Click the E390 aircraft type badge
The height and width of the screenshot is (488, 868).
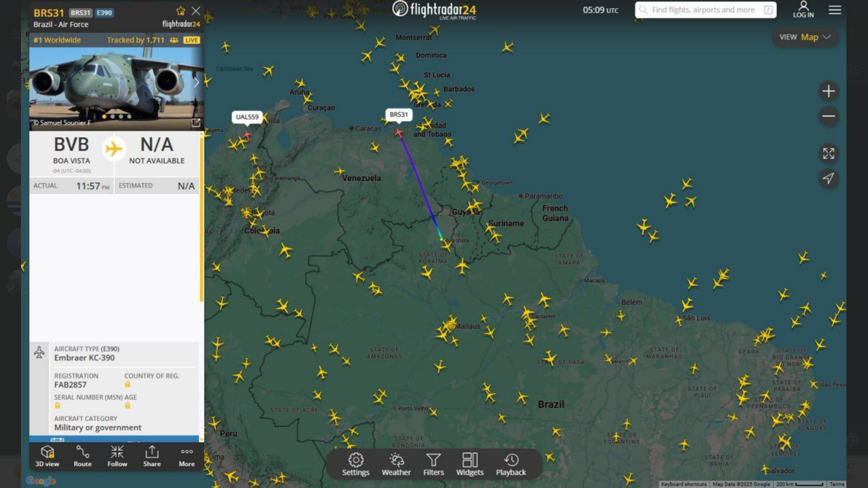(x=104, y=12)
